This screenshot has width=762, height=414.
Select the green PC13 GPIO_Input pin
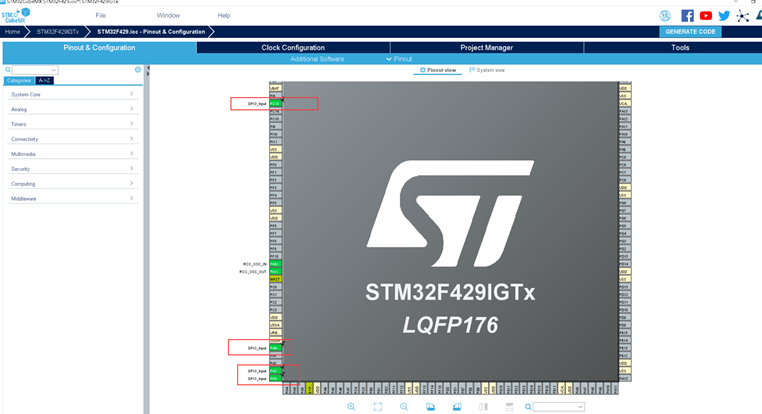coord(275,104)
